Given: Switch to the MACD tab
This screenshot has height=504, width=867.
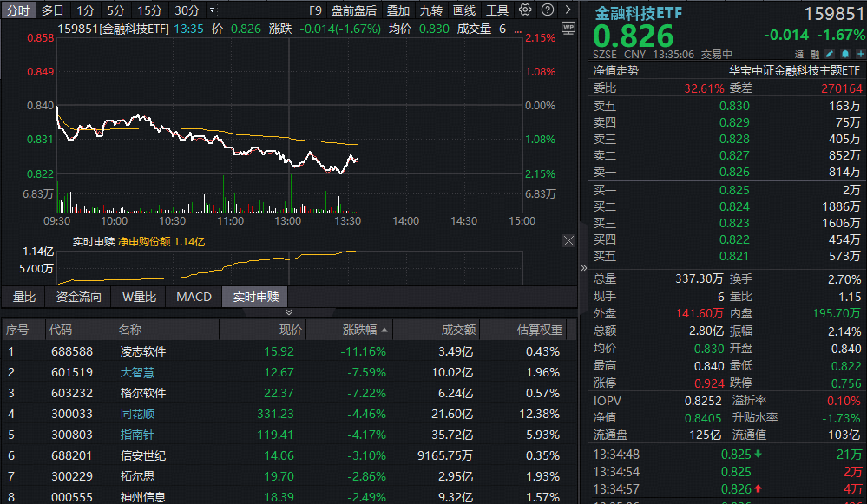Looking at the screenshot, I should 194,297.
